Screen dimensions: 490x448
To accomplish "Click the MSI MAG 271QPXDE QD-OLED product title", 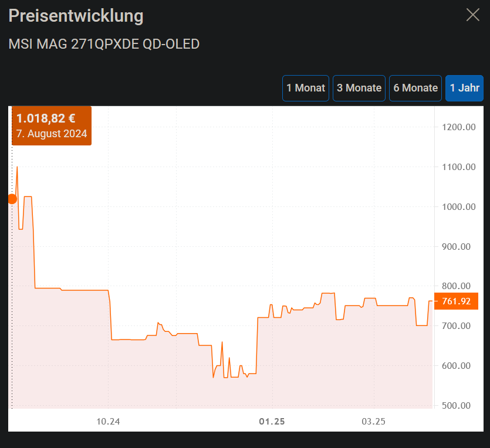I will click(104, 44).
